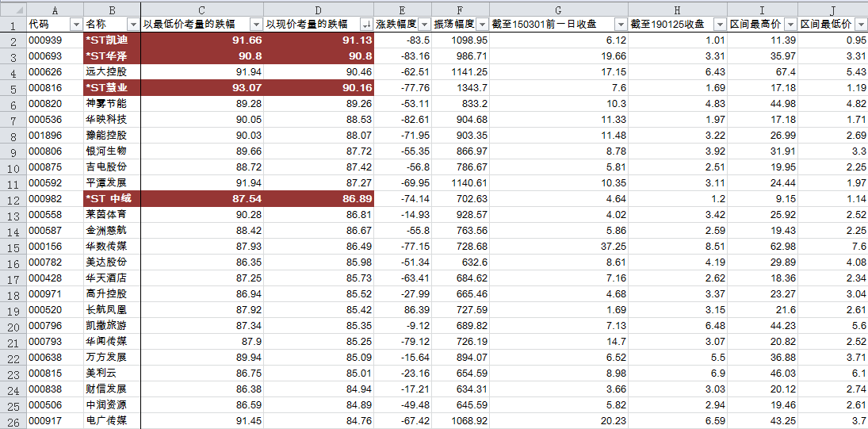
Task: Click the 吉电股份 cell
Action: 113,167
